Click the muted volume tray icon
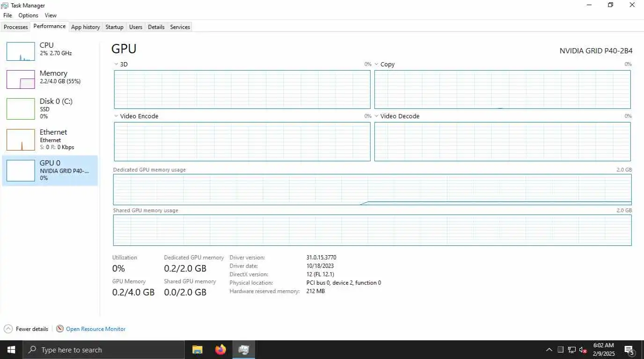 click(x=583, y=350)
